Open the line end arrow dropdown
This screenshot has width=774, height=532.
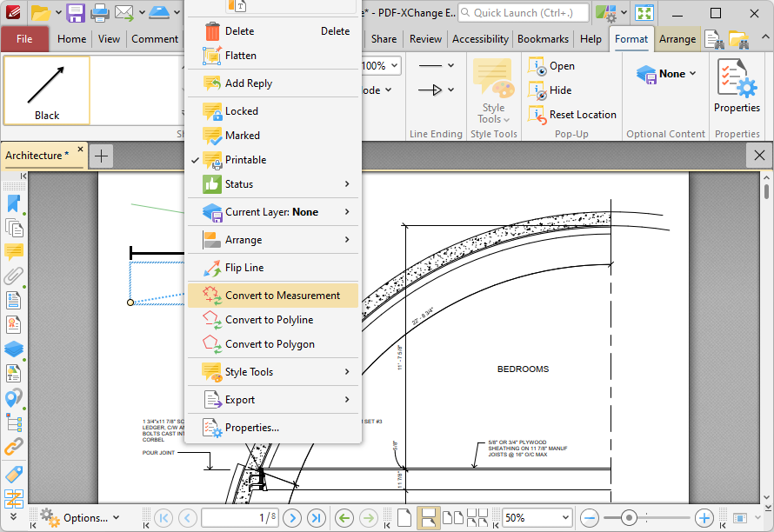click(436, 90)
